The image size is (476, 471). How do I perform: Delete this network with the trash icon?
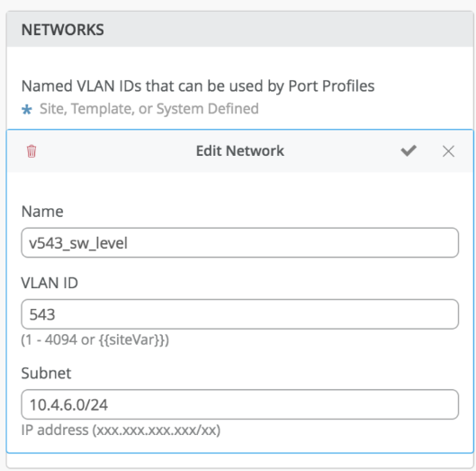[31, 151]
